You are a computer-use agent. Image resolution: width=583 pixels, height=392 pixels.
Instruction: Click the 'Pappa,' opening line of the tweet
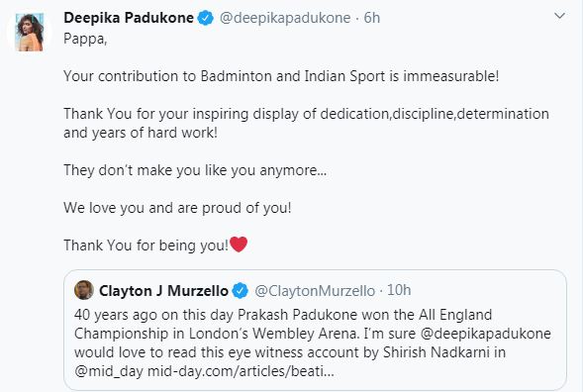click(x=85, y=39)
